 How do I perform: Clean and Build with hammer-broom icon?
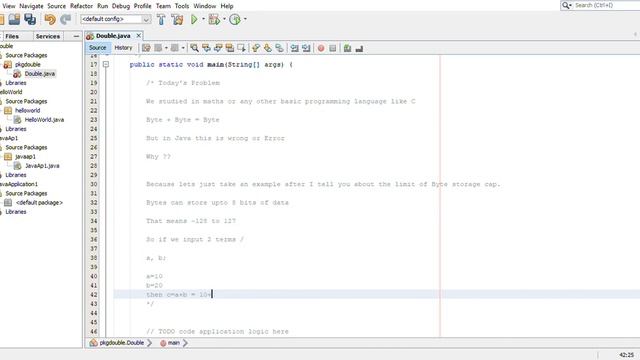(177, 19)
